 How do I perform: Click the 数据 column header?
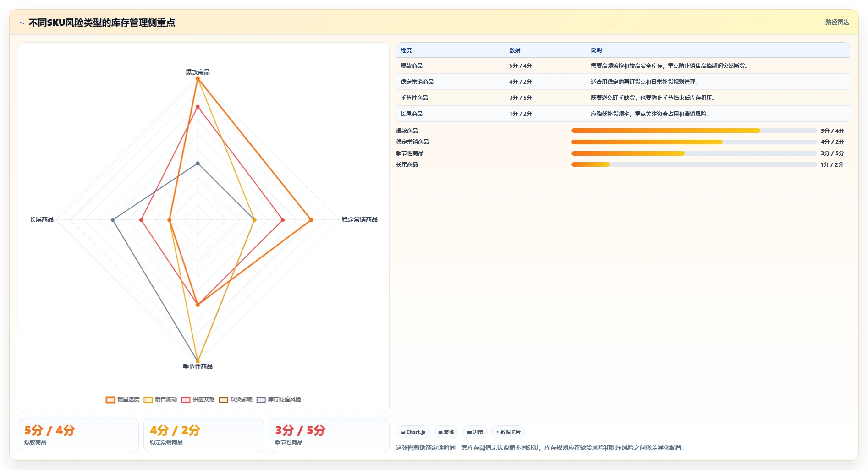[x=515, y=50]
